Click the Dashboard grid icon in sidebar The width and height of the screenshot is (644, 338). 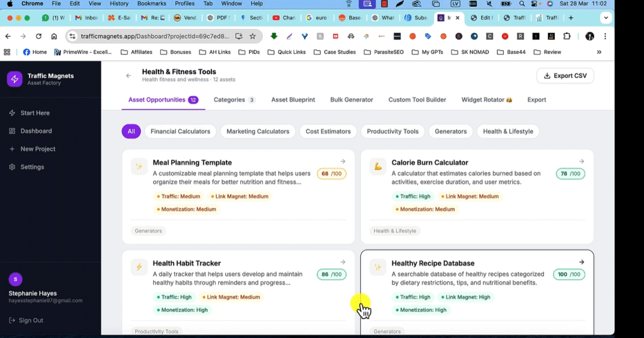(x=13, y=131)
